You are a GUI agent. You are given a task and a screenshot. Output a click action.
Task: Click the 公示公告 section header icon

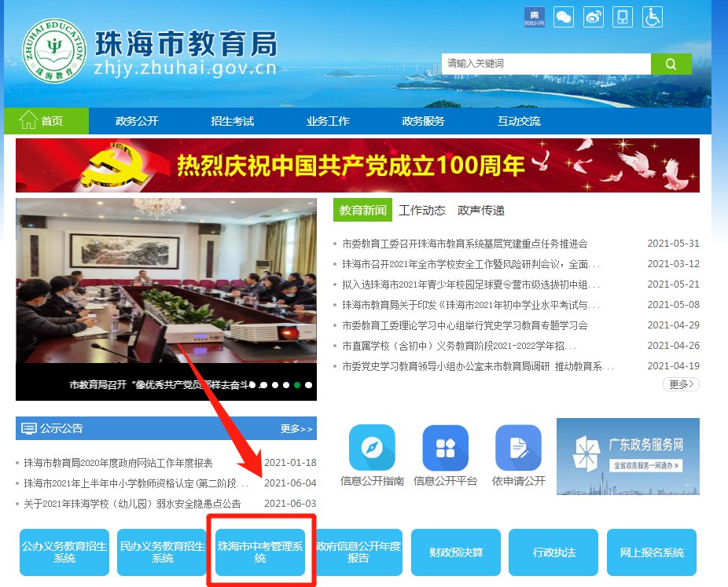coord(29,428)
